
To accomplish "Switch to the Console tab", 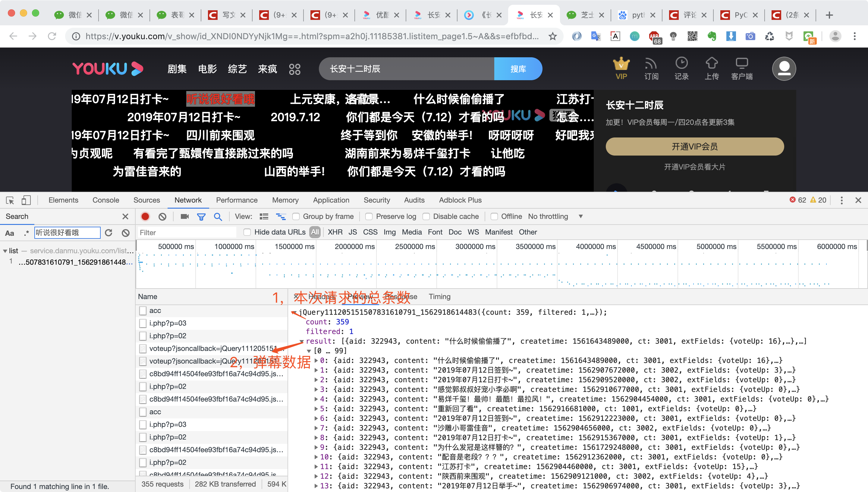I will [106, 200].
